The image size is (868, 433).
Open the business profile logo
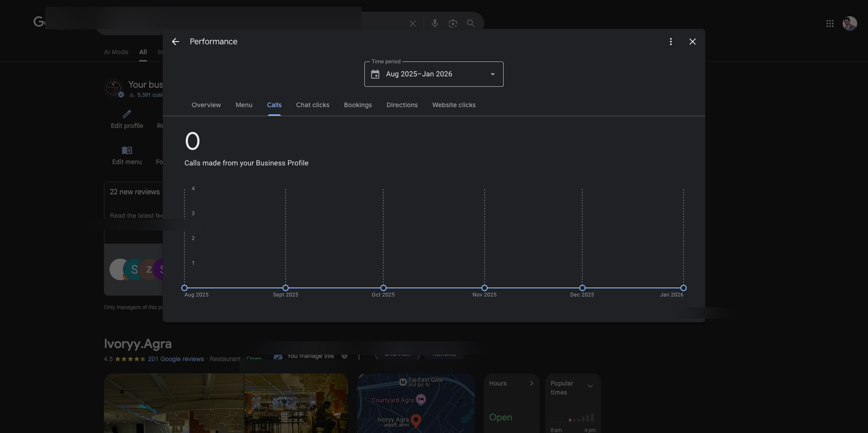coord(113,88)
